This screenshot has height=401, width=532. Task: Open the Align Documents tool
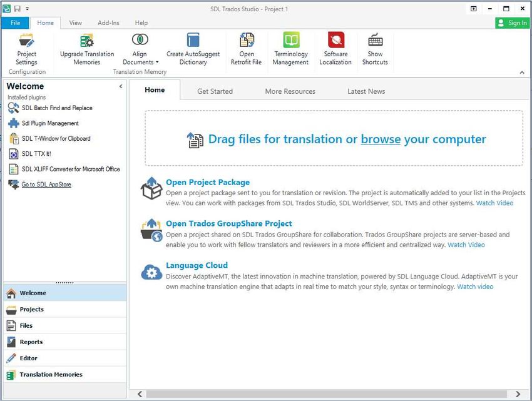tap(140, 49)
